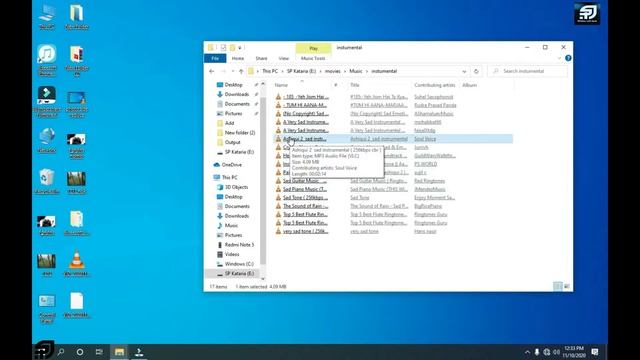Switch to the Share ribbon tab
This screenshot has height=360, width=640.
pos(261,58)
